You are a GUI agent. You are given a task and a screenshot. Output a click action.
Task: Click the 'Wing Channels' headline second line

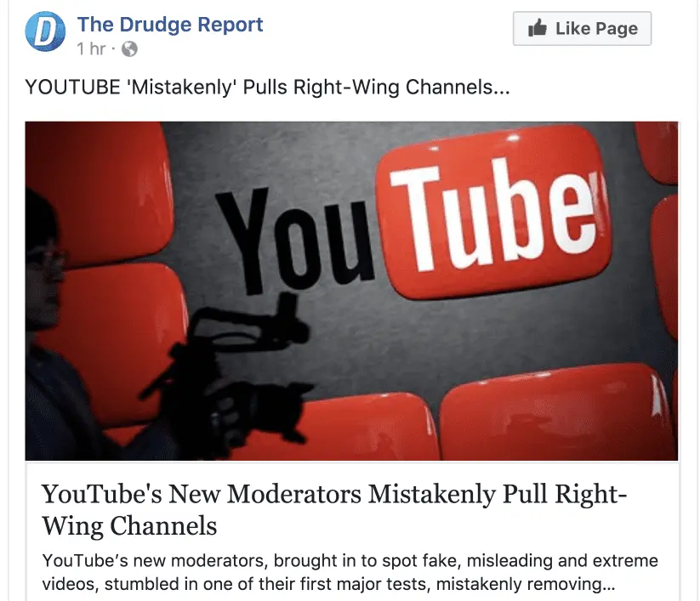click(129, 525)
